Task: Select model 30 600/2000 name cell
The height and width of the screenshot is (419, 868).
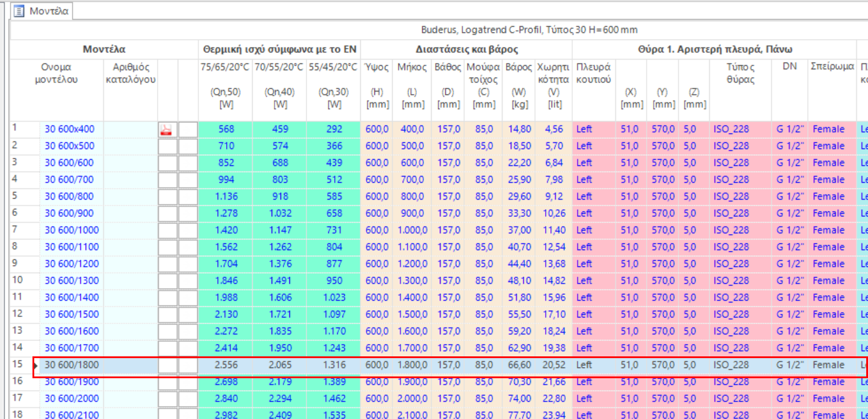Action: tap(71, 399)
